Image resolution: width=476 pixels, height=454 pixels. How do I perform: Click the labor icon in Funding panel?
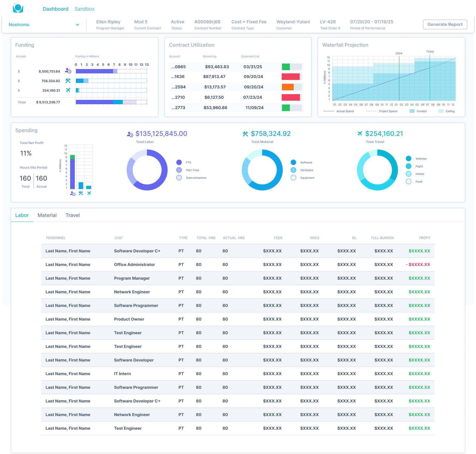click(x=68, y=71)
